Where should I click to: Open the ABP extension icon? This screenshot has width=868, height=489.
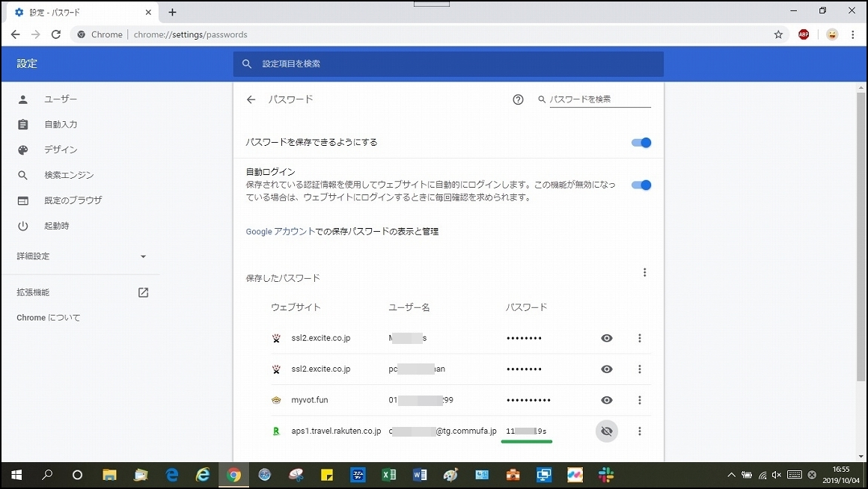804,34
